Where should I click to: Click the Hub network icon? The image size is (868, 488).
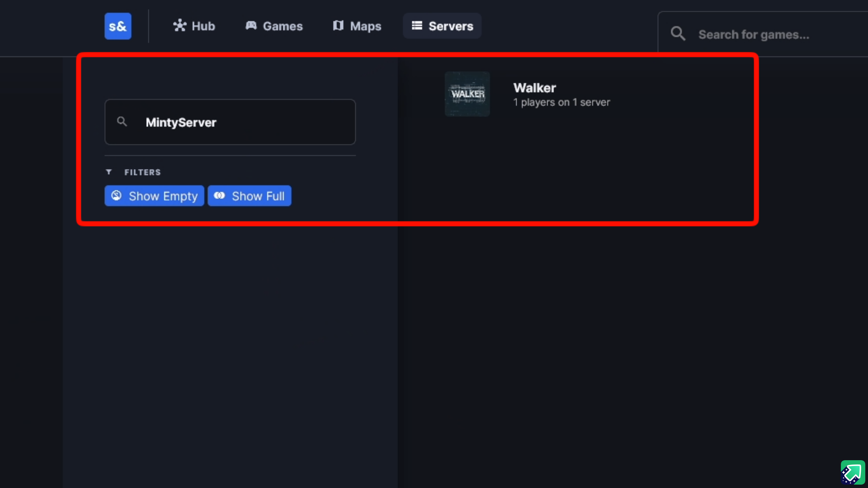click(180, 26)
